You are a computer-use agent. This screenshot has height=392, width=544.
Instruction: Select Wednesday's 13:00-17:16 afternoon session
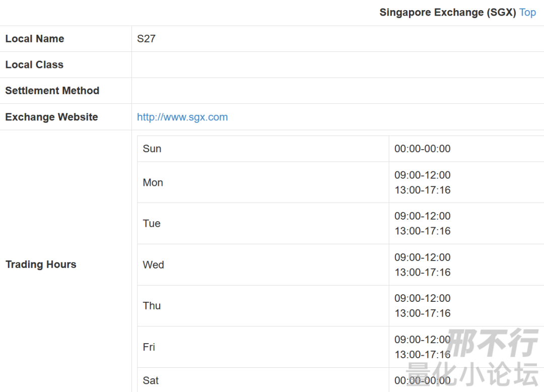[422, 272]
